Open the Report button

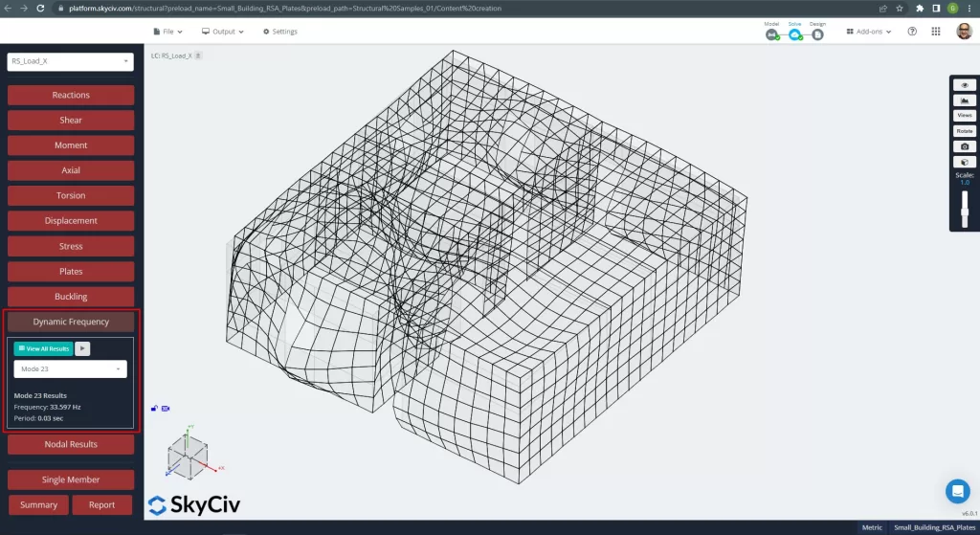101,505
